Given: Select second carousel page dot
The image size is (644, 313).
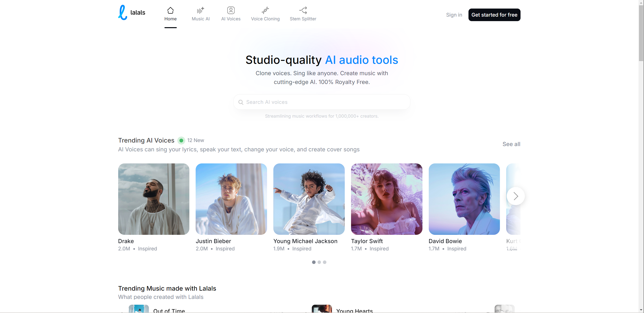Looking at the screenshot, I should click(x=319, y=262).
